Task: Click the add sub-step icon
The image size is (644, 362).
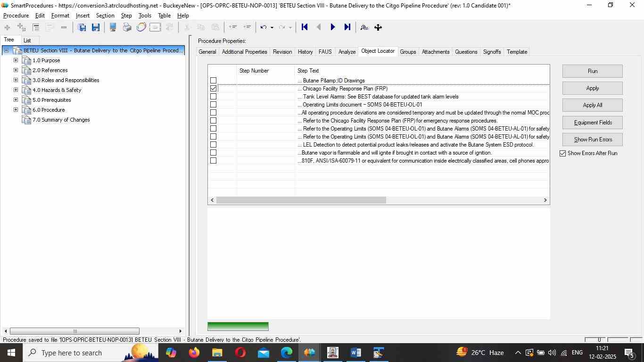Action: pos(21,27)
